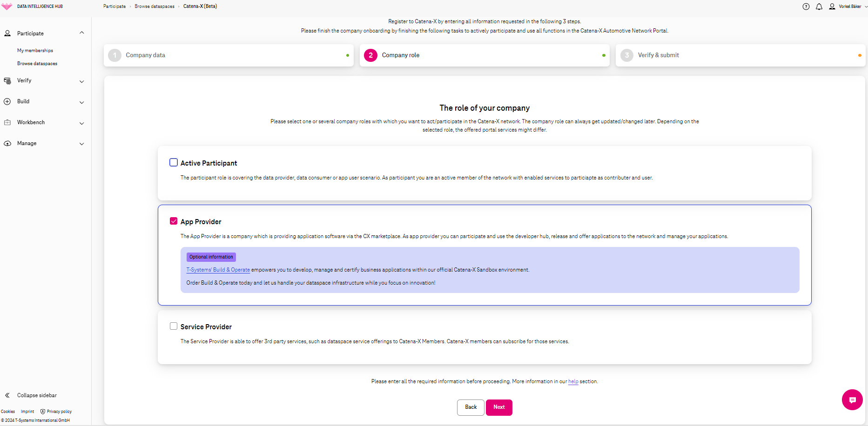Switch to step 3 Verify & submit
The width and height of the screenshot is (868, 426).
740,55
